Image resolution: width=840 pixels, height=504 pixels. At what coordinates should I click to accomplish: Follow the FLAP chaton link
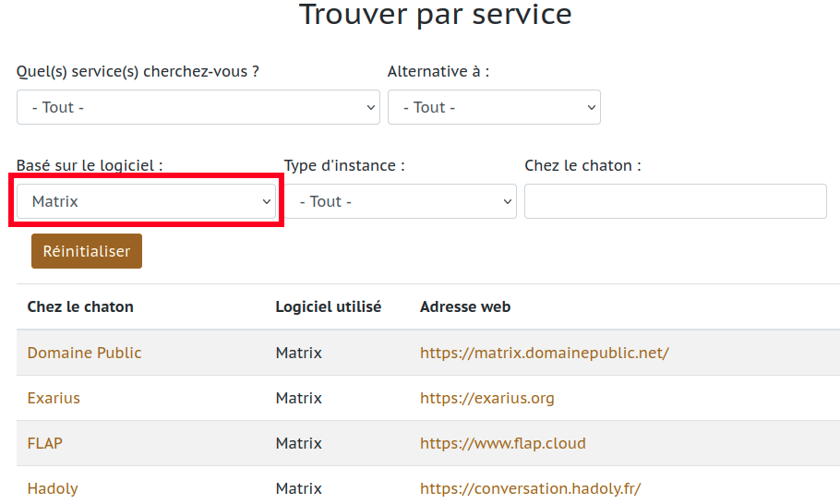pos(45,443)
